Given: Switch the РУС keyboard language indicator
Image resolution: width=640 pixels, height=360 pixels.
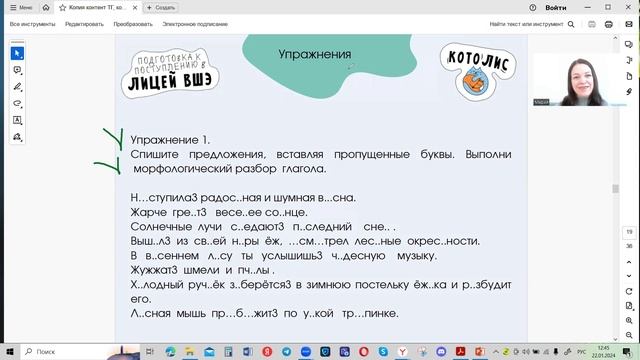Looking at the screenshot, I should point(581,351).
